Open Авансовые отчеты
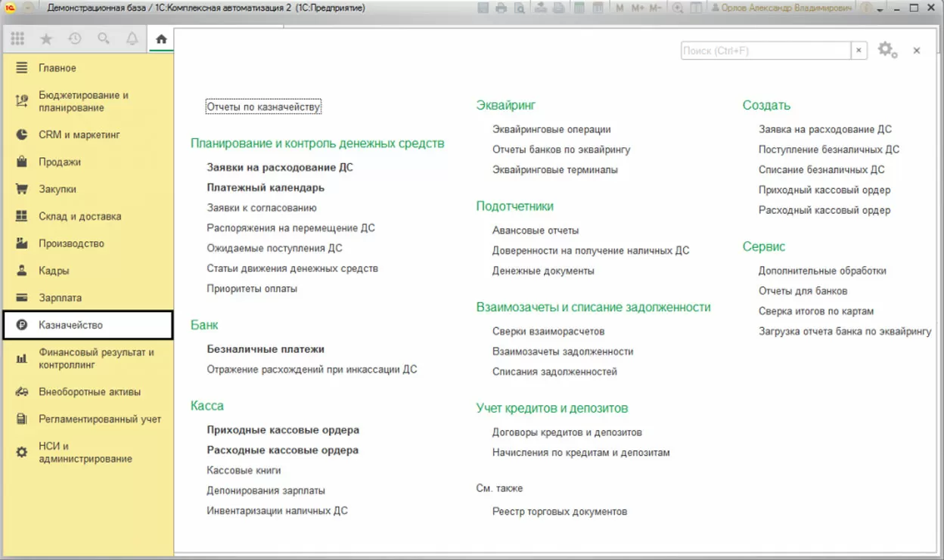The image size is (944, 560). [x=536, y=230]
